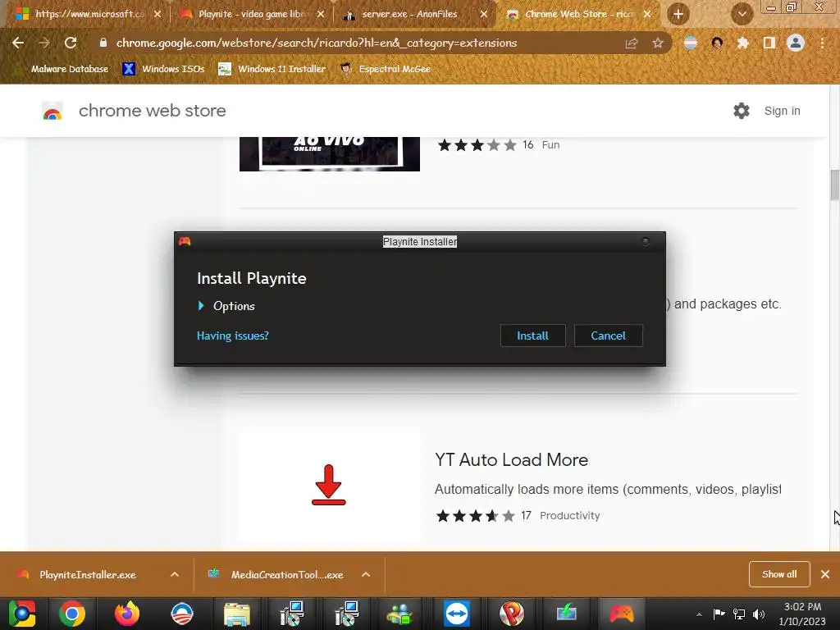Screen dimensions: 840x630
Task: Click the Productivity category label
Action: 570,516
